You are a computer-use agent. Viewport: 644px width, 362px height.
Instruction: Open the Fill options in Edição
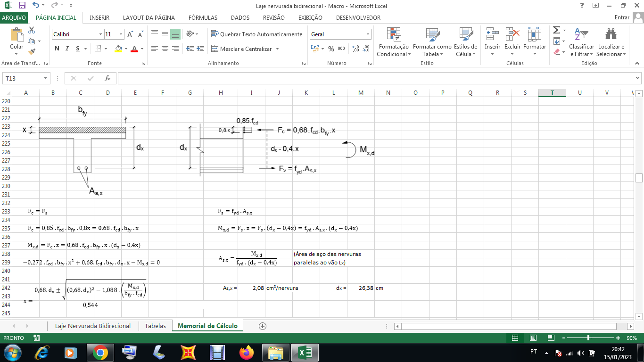click(x=557, y=41)
